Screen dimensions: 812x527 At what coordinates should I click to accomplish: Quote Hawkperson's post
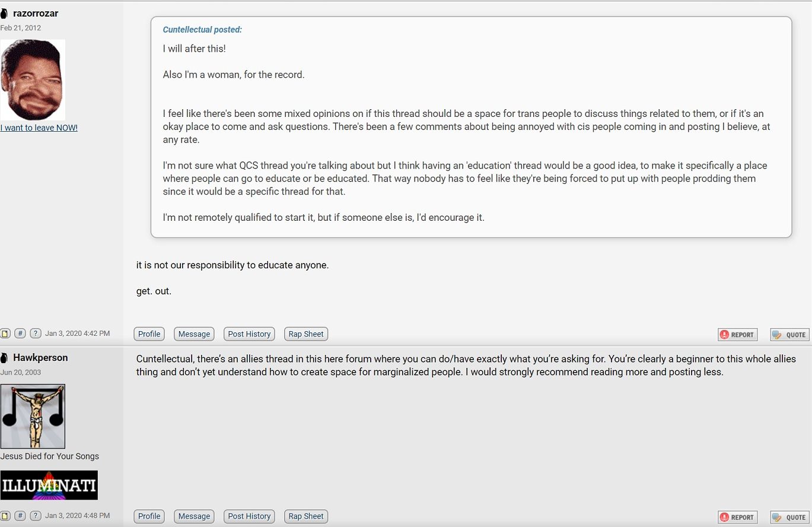point(789,517)
